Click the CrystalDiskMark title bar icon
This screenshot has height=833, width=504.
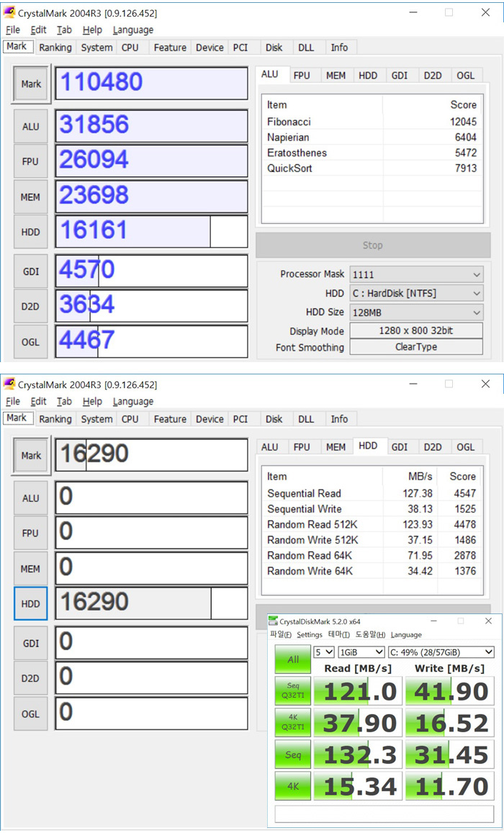tap(273, 621)
